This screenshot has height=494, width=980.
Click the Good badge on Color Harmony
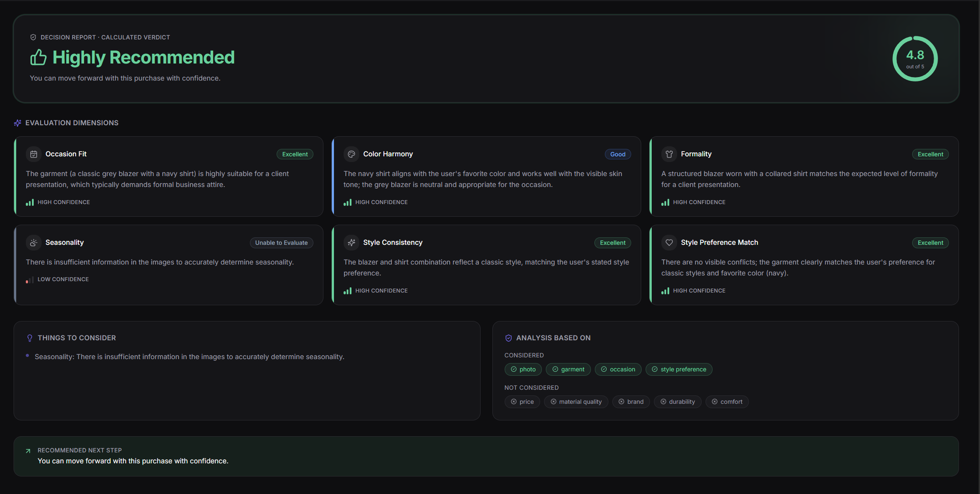618,154
